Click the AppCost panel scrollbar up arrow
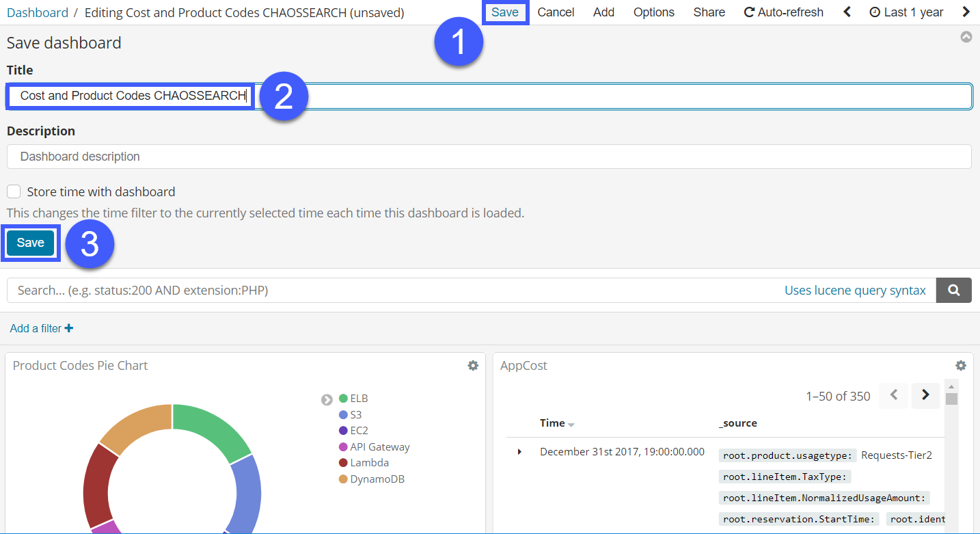980x534 pixels. click(x=951, y=386)
